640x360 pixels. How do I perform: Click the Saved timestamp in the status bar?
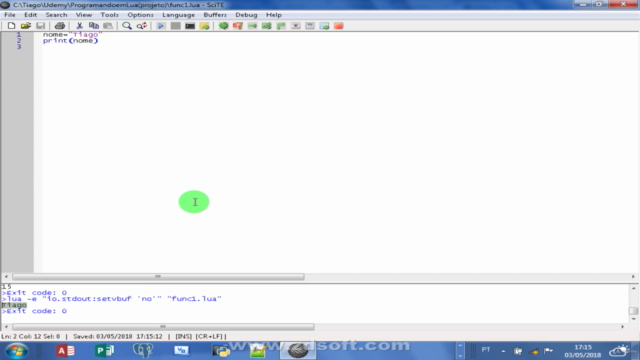pos(118,336)
